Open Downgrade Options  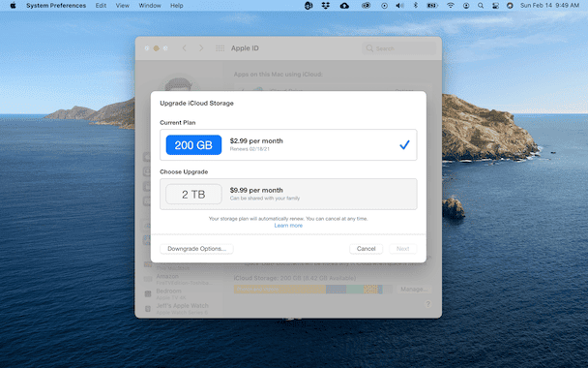[196, 249]
